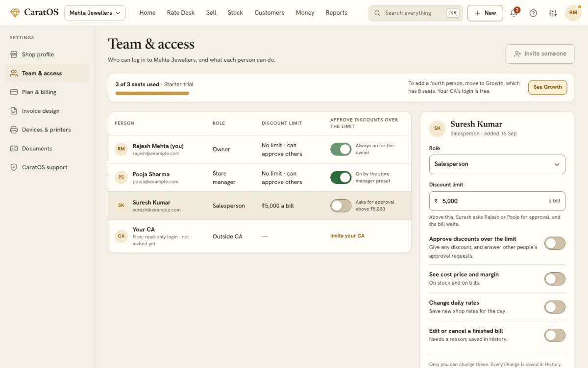Enable Approve discounts over the limit in panel
The width and height of the screenshot is (588, 368).
point(555,243)
